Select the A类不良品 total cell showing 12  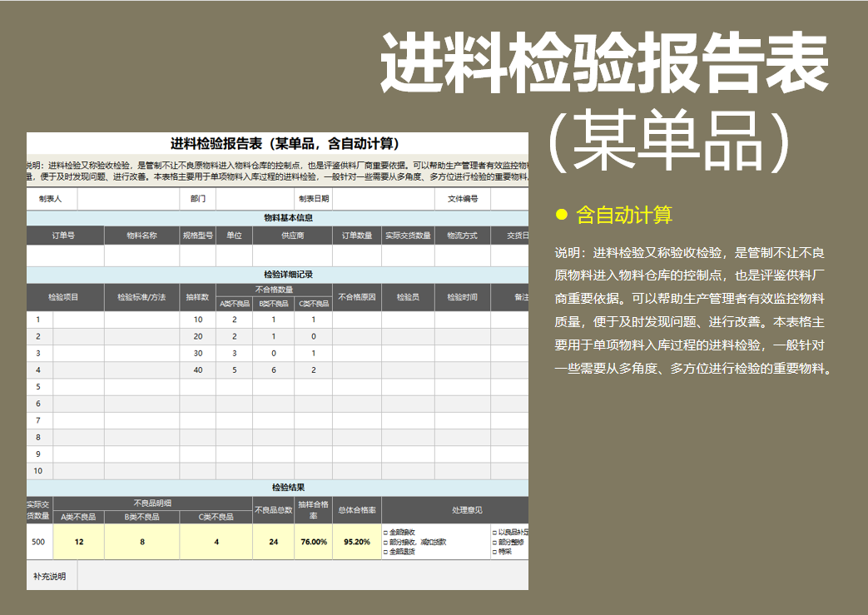click(78, 542)
